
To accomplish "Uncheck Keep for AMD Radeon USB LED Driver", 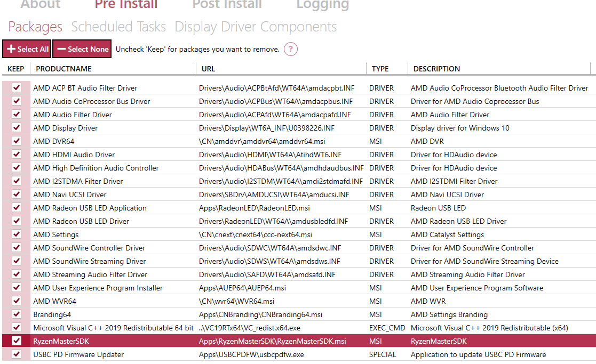I will click(x=17, y=221).
